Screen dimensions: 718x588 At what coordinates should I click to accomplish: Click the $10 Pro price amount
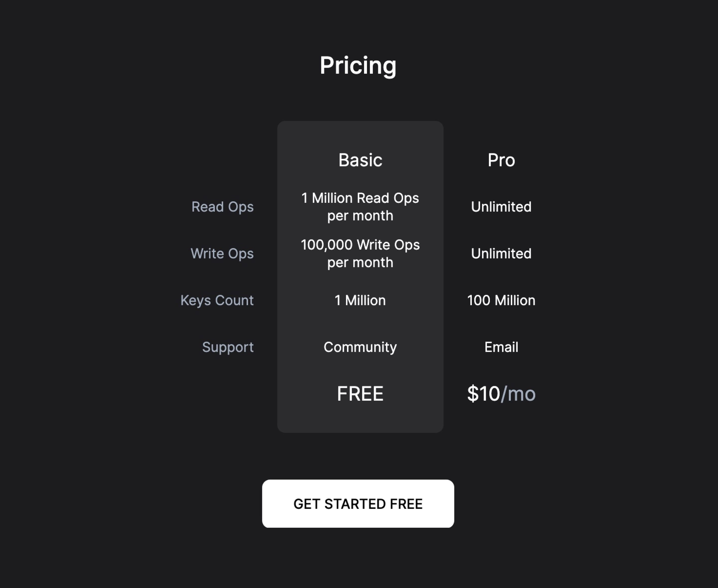click(x=483, y=394)
